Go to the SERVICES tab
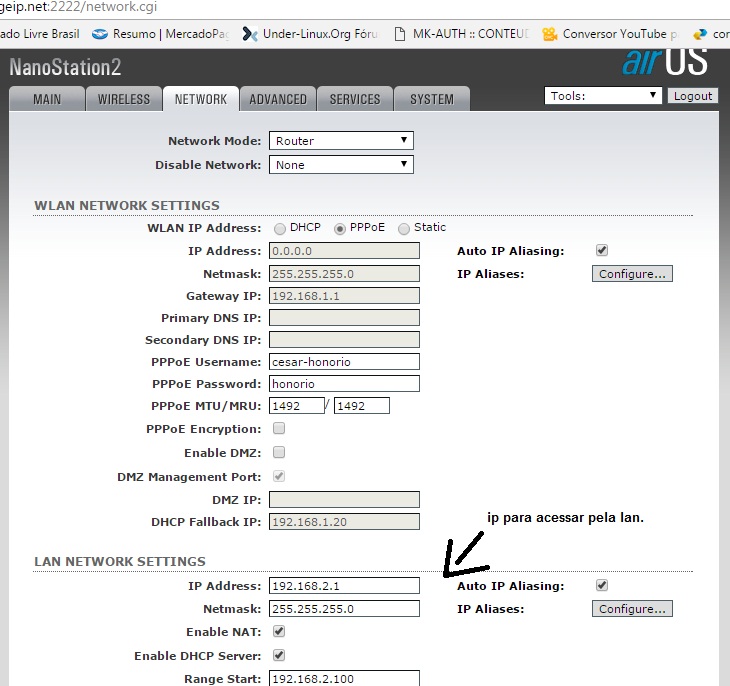Image resolution: width=730 pixels, height=686 pixels. (355, 99)
